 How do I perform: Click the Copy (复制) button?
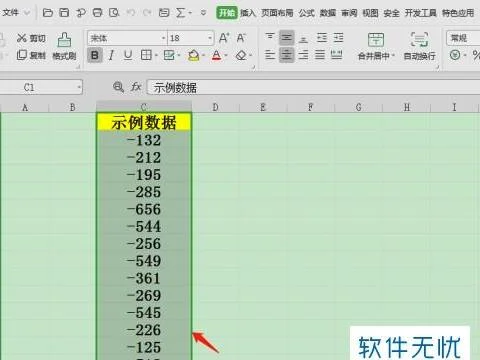pos(31,55)
